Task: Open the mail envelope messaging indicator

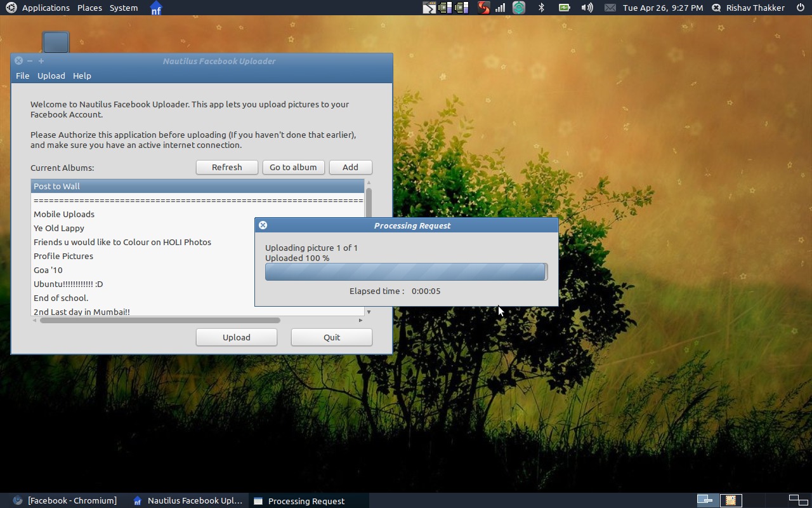Action: point(610,8)
